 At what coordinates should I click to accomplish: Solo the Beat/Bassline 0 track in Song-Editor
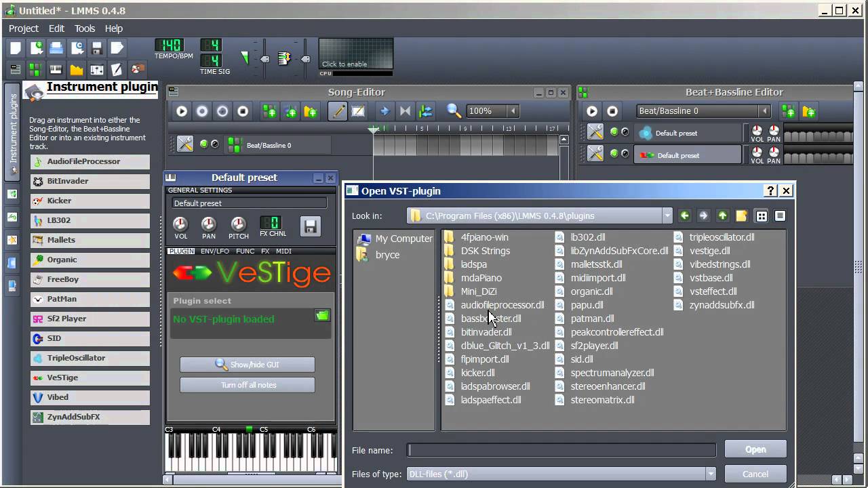point(215,144)
